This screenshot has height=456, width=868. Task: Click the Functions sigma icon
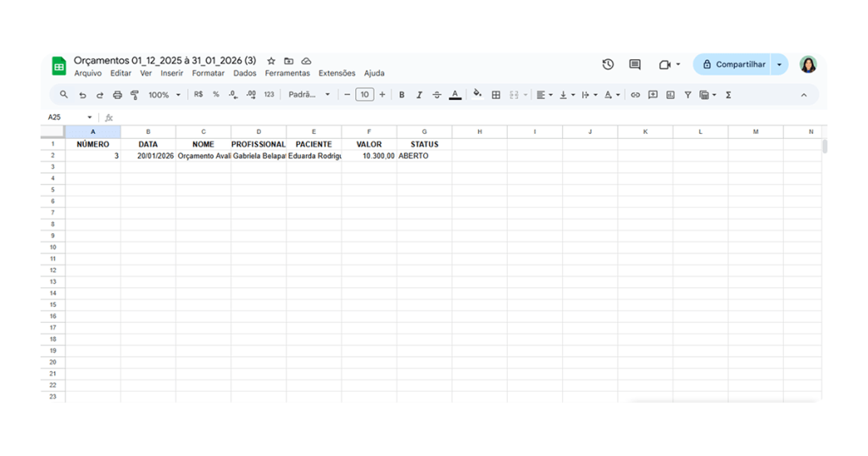point(728,95)
